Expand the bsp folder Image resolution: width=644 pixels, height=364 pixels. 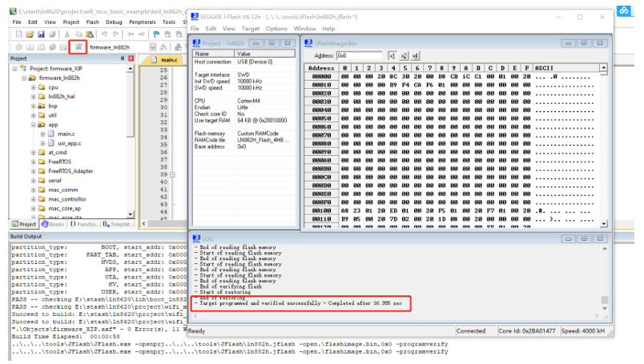tap(34, 106)
